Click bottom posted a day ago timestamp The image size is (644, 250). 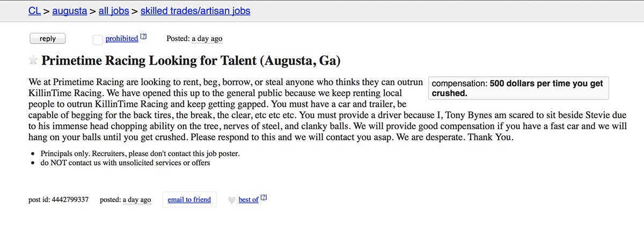click(136, 199)
